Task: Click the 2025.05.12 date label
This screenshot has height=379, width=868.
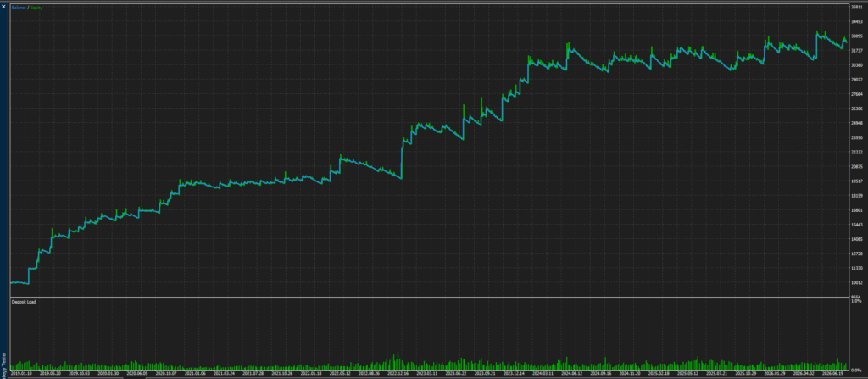Action: coord(687,373)
